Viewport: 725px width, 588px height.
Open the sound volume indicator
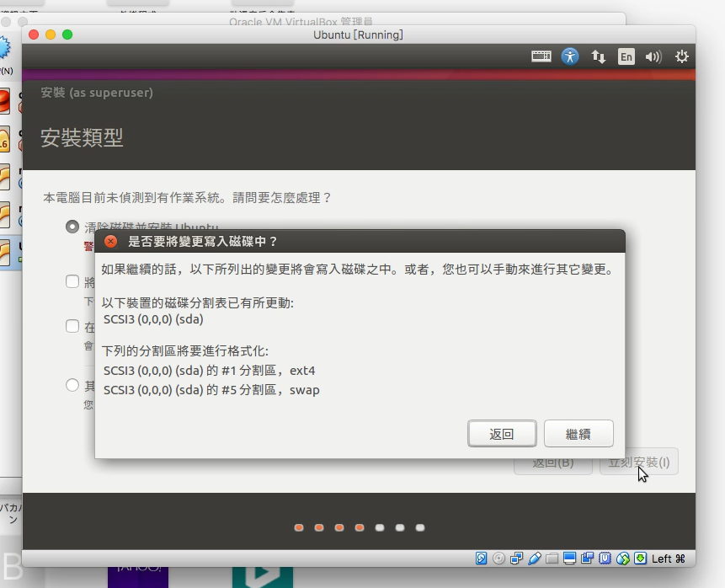(653, 56)
